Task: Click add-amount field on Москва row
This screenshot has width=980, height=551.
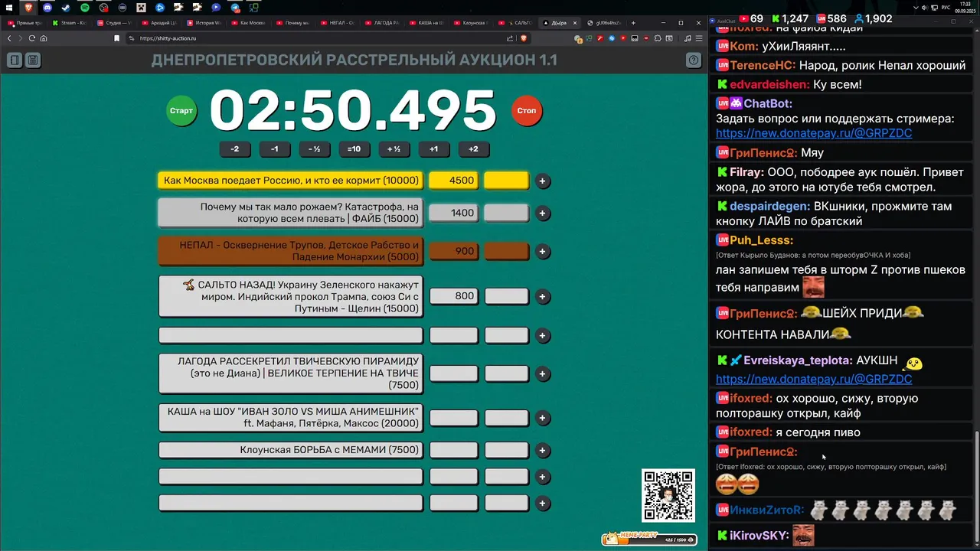Action: click(x=507, y=181)
